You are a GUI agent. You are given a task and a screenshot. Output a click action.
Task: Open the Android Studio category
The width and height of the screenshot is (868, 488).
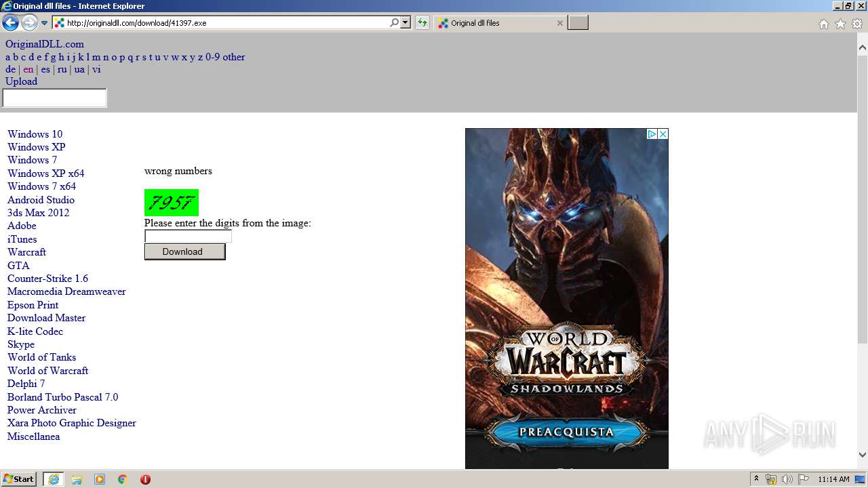[x=41, y=200]
